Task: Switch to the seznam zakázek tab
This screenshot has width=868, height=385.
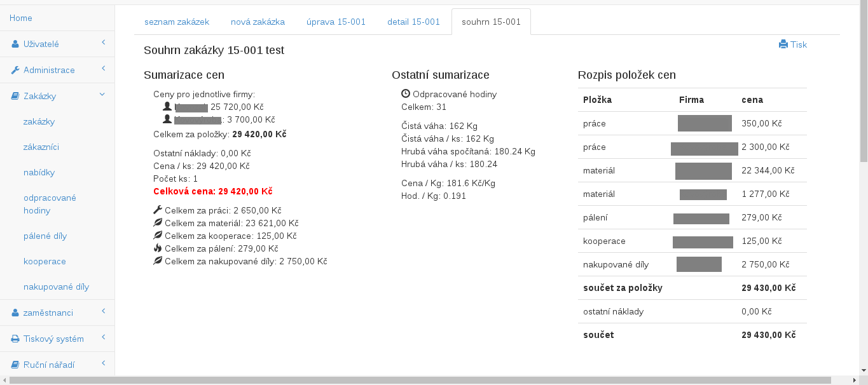Action: pos(177,22)
